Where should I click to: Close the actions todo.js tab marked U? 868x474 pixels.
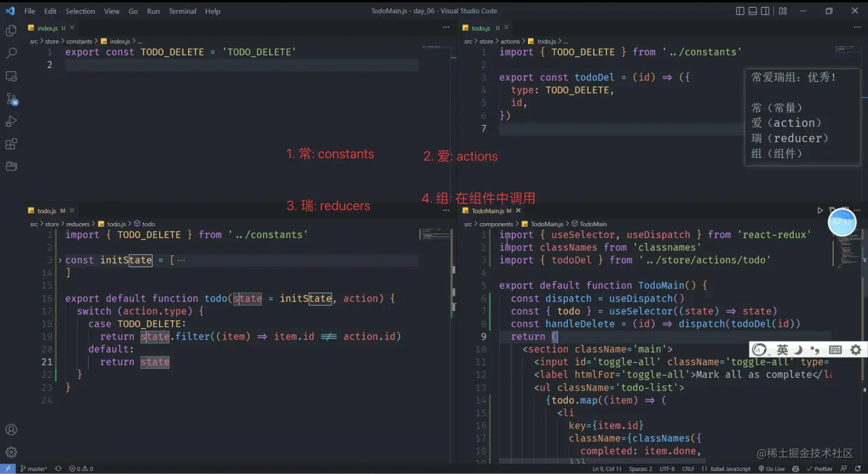click(506, 28)
